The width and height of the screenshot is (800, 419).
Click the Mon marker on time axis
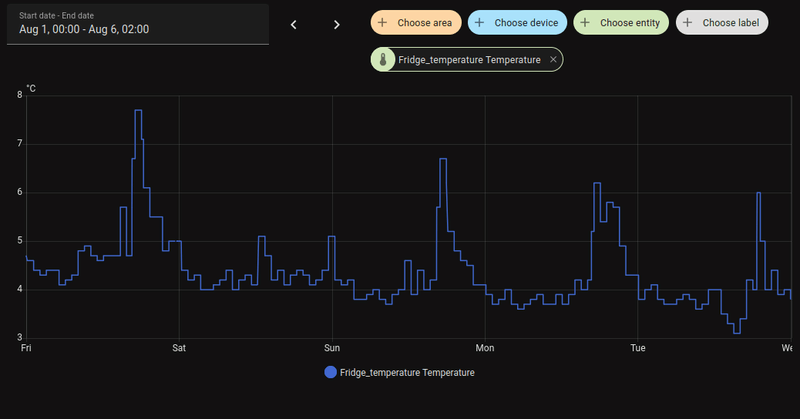point(485,348)
